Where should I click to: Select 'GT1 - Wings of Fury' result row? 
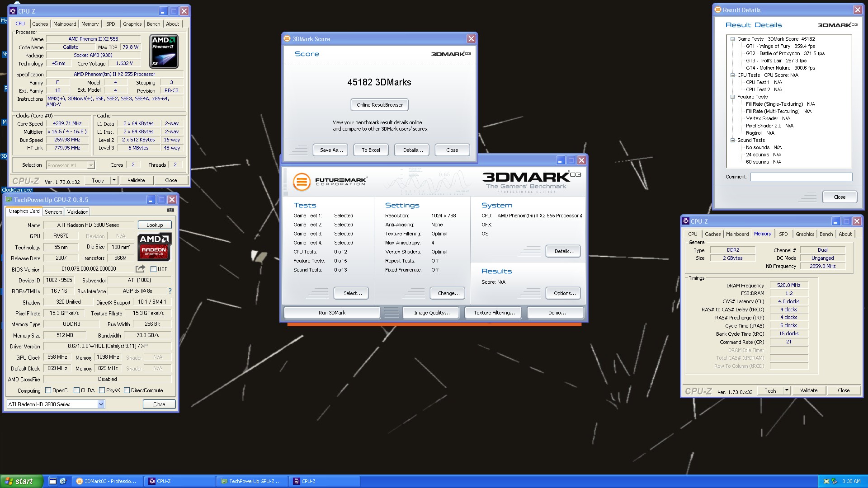click(x=781, y=46)
